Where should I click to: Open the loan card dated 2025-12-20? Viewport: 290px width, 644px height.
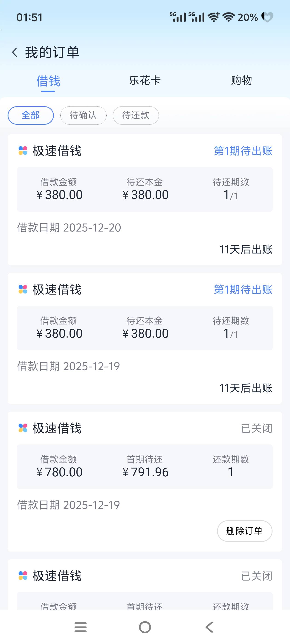coord(145,227)
